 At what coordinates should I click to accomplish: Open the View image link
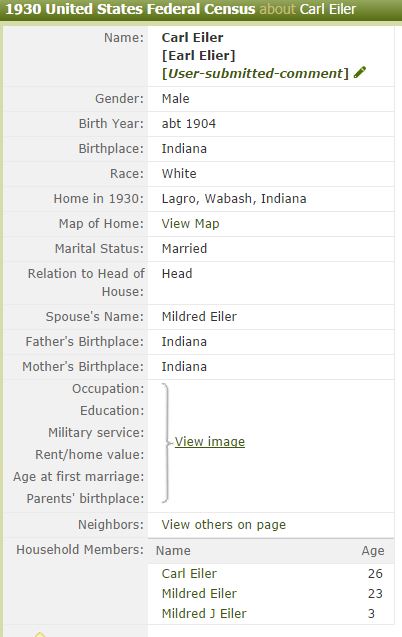pyautogui.click(x=210, y=442)
